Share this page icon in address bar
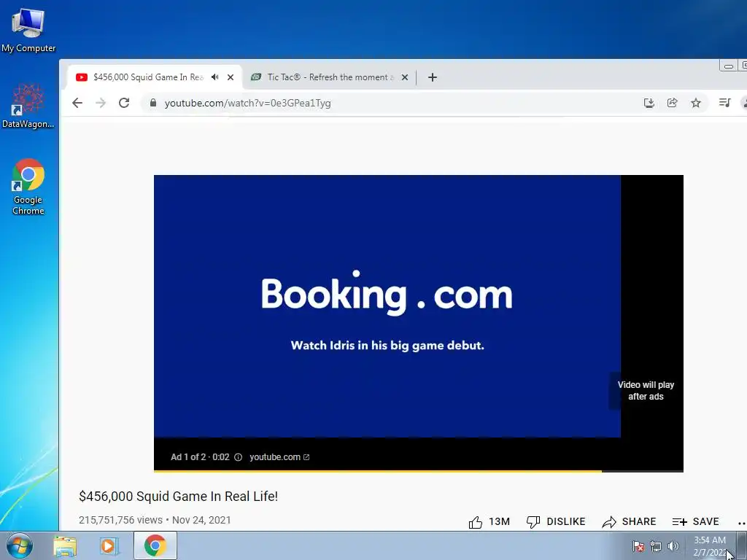 672,103
